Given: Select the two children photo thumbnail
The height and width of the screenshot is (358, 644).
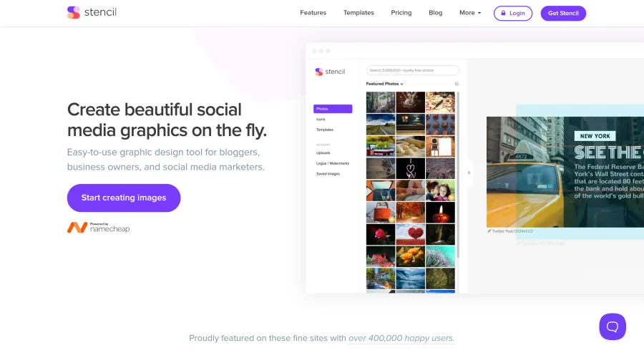Looking at the screenshot, I should (x=440, y=190).
